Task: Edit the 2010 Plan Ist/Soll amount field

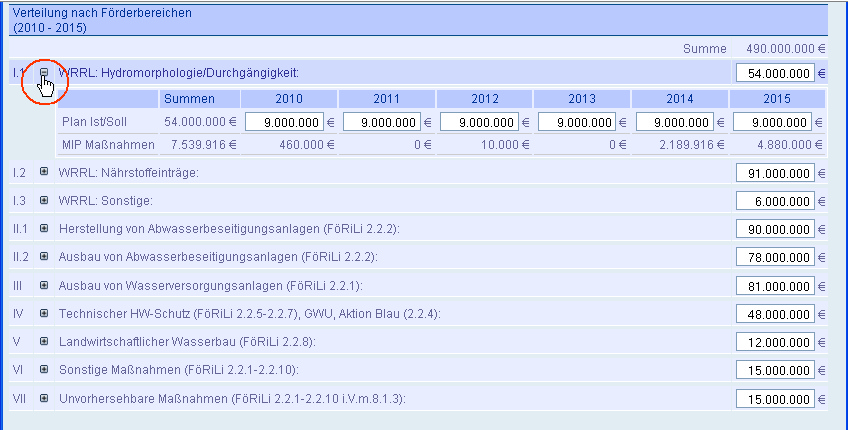Action: (x=284, y=122)
